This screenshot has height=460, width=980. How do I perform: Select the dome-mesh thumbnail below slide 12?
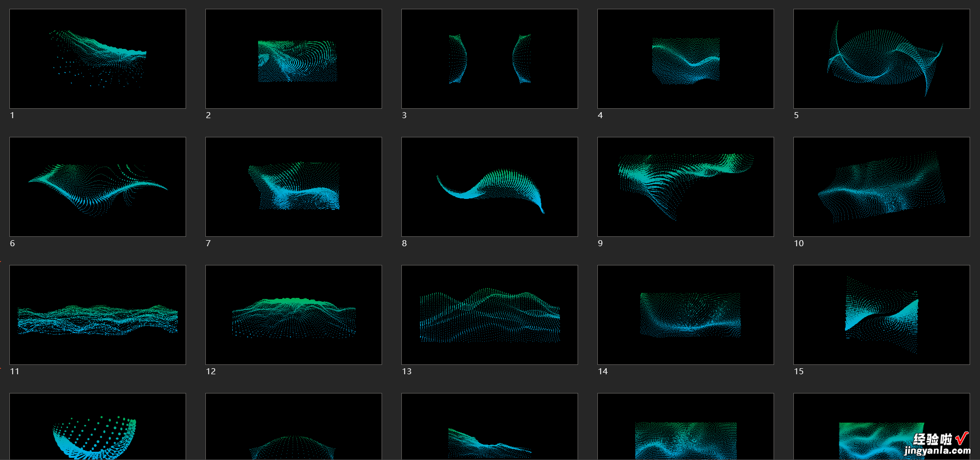[294, 426]
